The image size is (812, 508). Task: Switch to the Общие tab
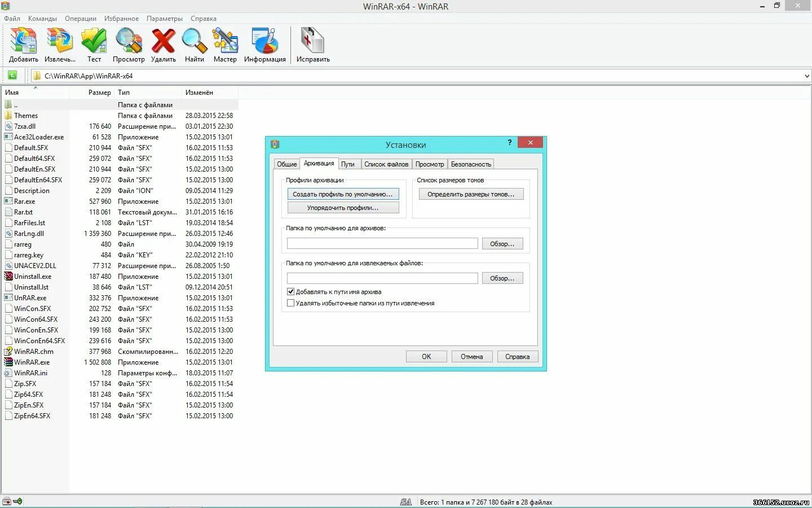tap(286, 164)
